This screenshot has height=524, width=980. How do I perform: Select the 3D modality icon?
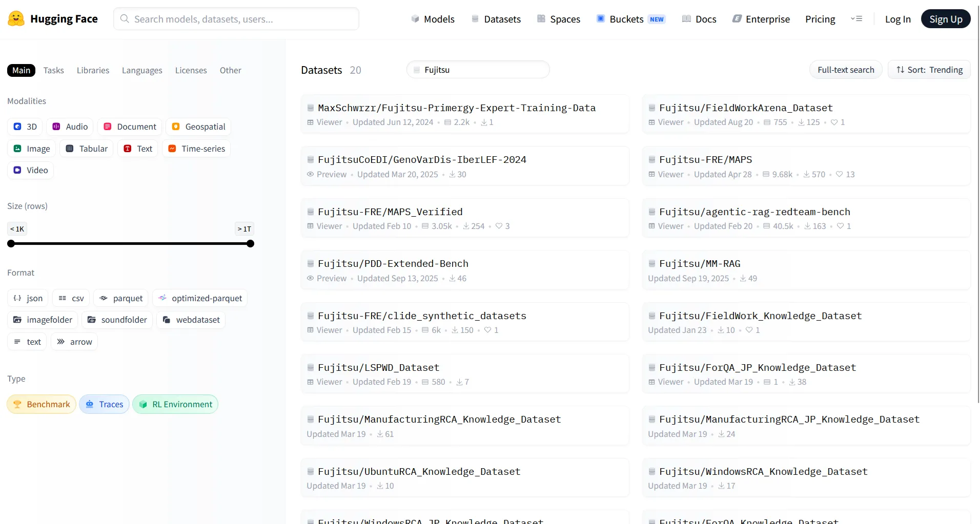click(17, 127)
